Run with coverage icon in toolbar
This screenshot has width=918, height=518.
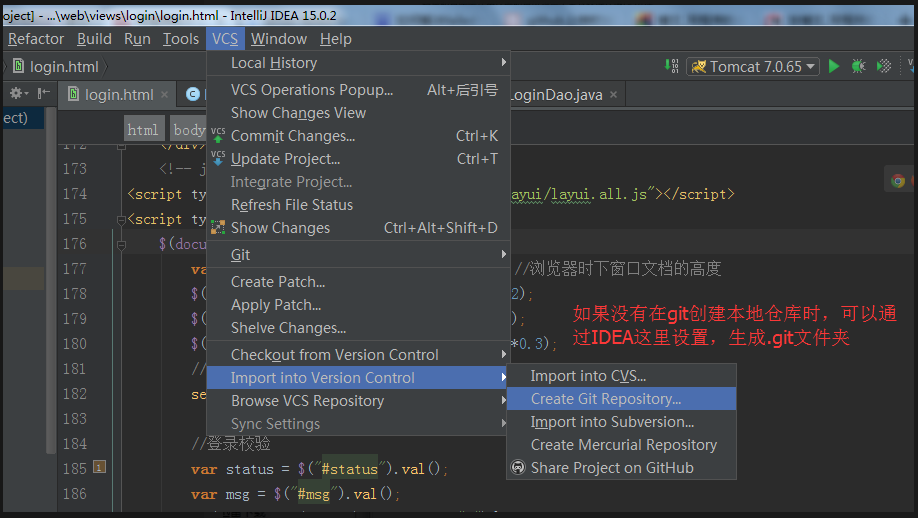tap(883, 66)
